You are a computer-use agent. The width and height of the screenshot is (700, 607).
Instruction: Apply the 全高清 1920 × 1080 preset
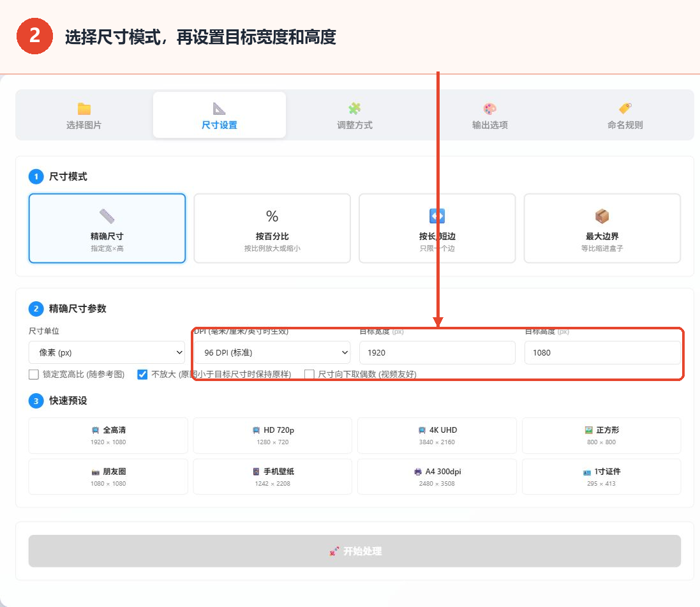[x=108, y=435]
